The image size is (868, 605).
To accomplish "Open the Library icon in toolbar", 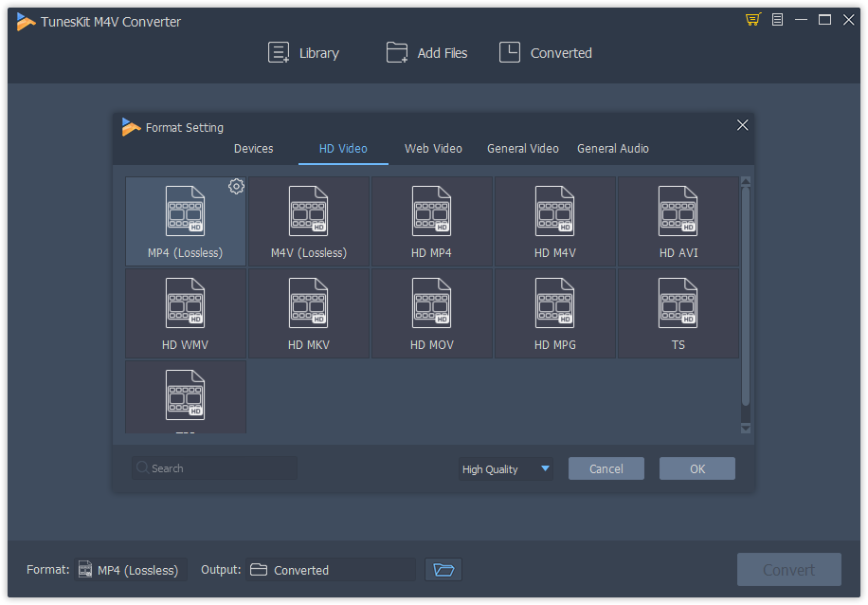I will click(x=279, y=53).
